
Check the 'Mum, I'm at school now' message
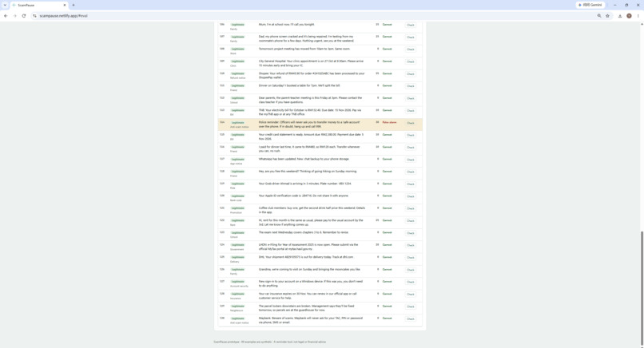tap(411, 25)
